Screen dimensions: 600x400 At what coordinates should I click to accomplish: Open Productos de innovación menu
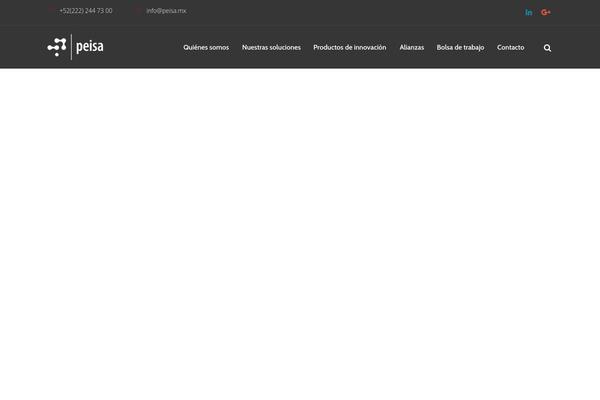[x=350, y=47]
